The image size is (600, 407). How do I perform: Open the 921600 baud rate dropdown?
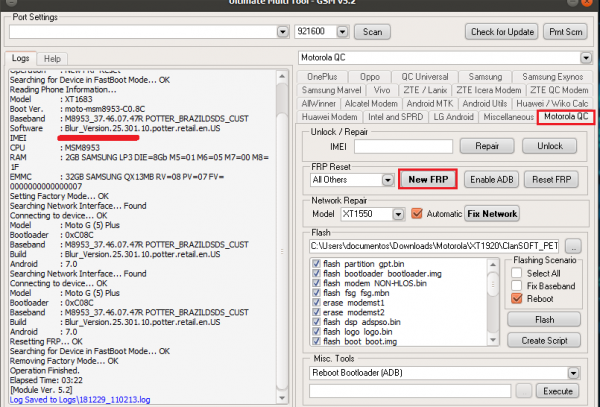click(x=342, y=32)
